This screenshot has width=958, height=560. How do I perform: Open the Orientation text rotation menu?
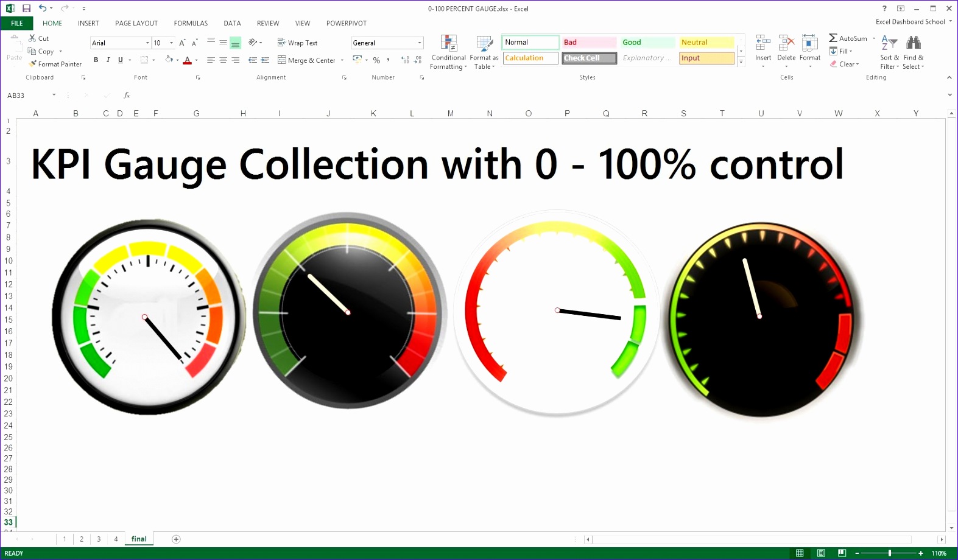coord(255,43)
